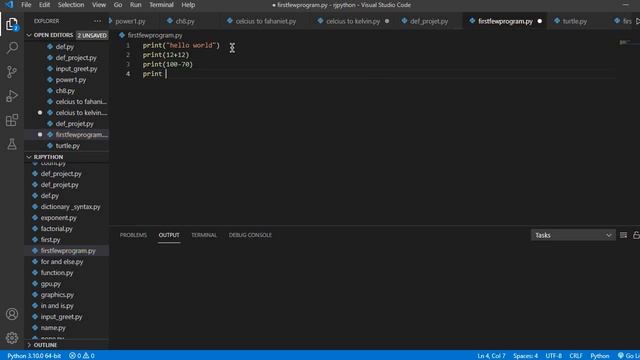Toggle the output lock scroll icon
Image resolution: width=640 pixels, height=360 pixels.
(636, 235)
